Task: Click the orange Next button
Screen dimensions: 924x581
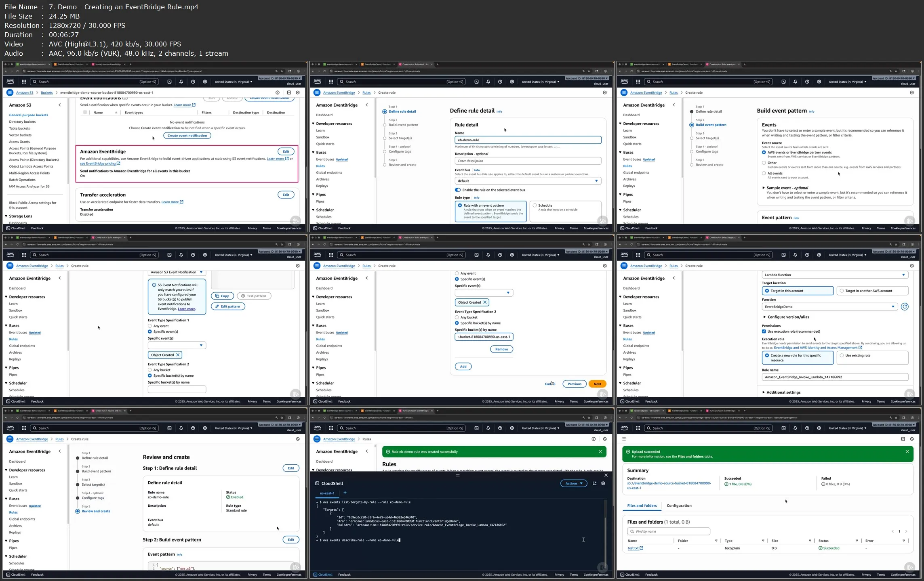Action: click(597, 384)
